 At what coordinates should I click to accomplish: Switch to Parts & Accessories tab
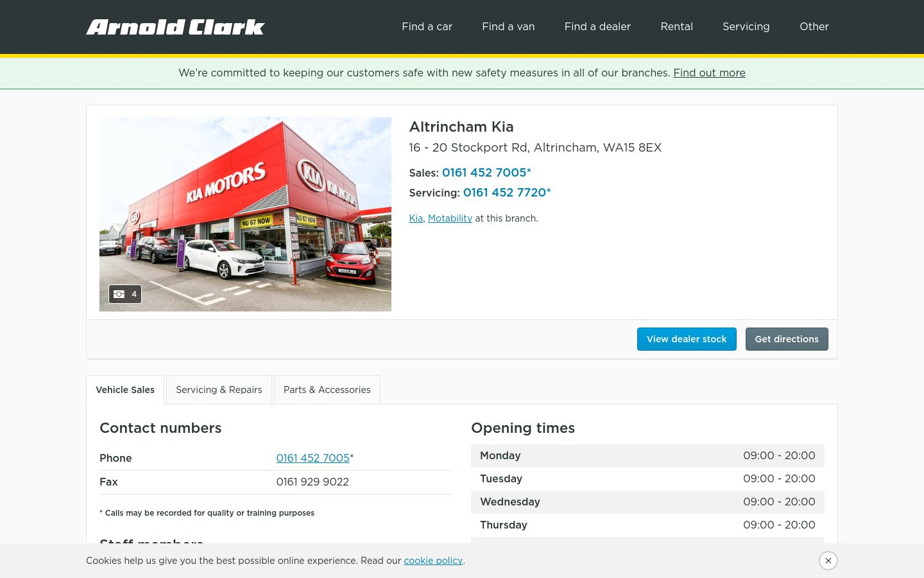pos(327,390)
